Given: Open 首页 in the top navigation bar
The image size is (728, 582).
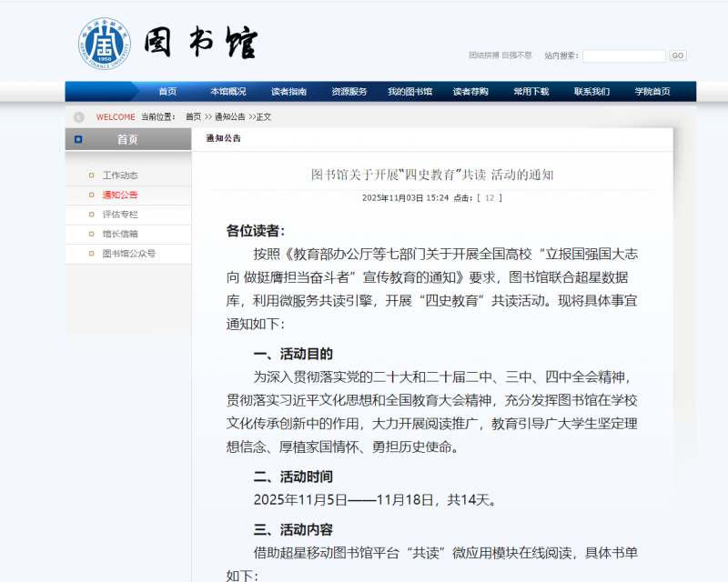Looking at the screenshot, I should coord(167,92).
